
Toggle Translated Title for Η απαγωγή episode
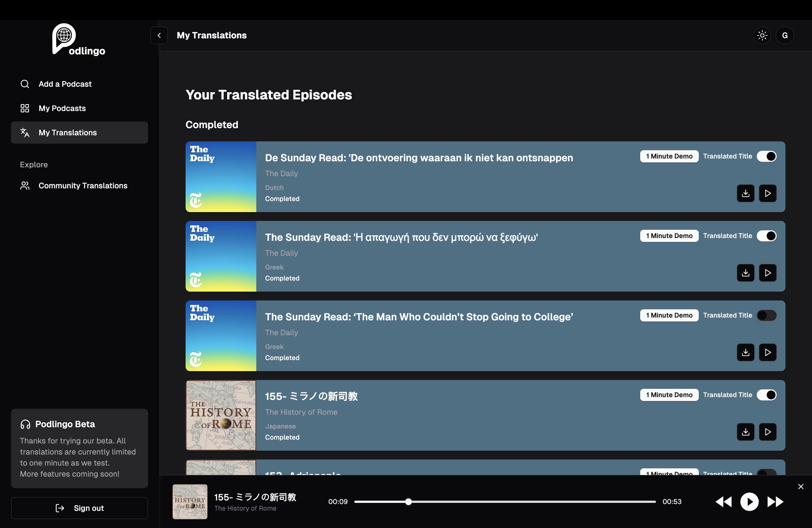coord(766,236)
